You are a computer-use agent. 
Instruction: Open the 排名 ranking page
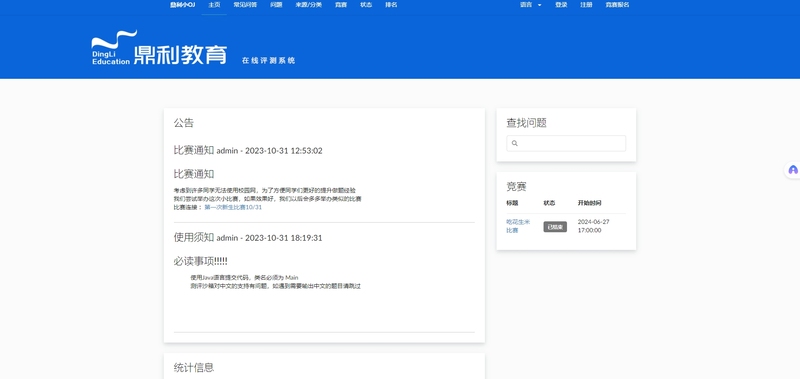click(391, 5)
